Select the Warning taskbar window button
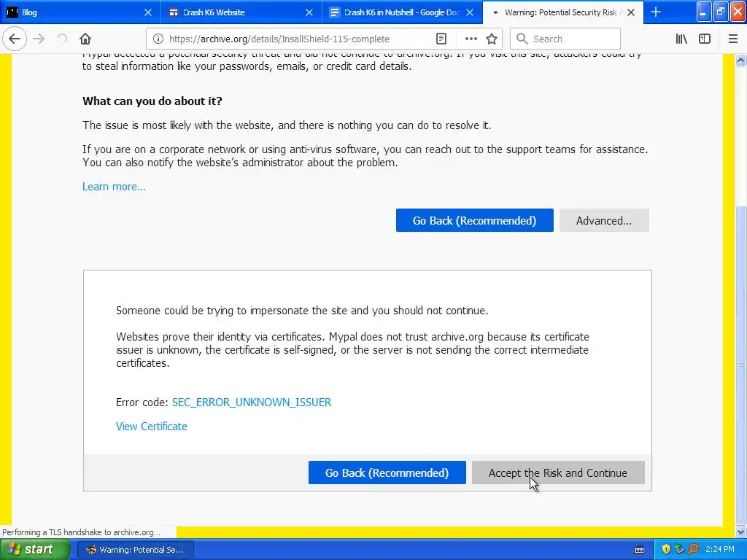This screenshot has height=560, width=747. click(135, 550)
